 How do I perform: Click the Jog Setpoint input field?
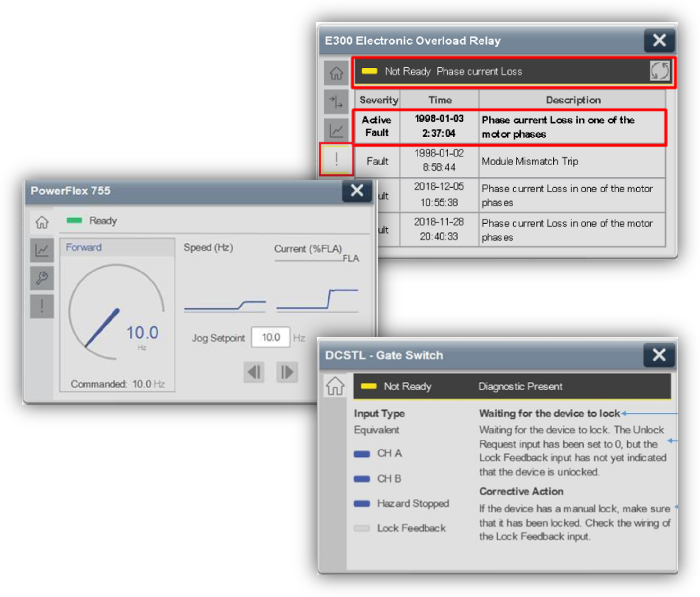(271, 337)
